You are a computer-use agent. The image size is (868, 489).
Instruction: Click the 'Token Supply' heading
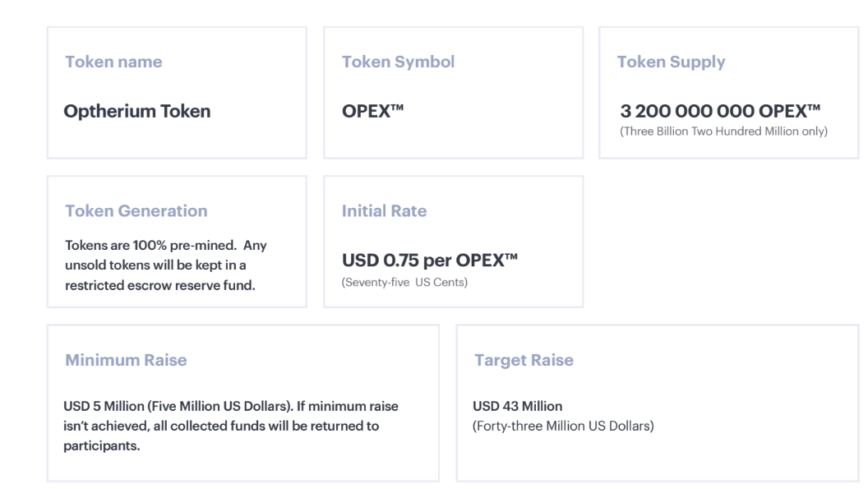point(671,62)
